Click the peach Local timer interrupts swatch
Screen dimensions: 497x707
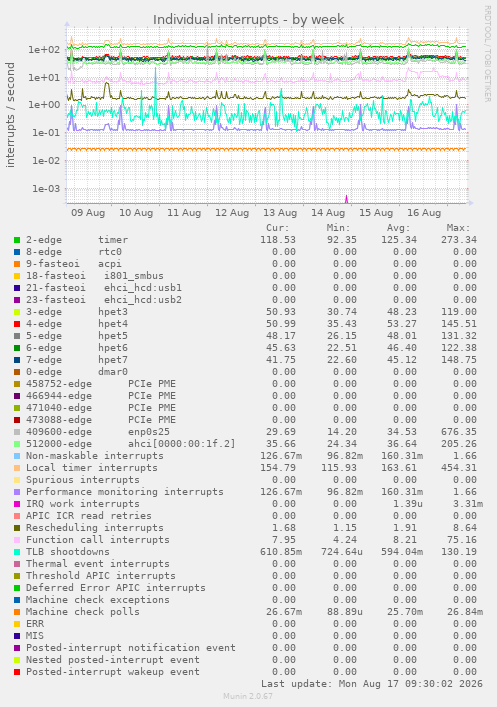[x=17, y=468]
